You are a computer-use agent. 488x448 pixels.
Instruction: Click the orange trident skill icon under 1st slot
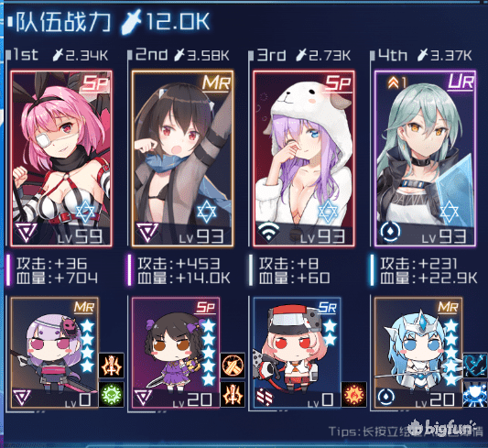[112, 366]
